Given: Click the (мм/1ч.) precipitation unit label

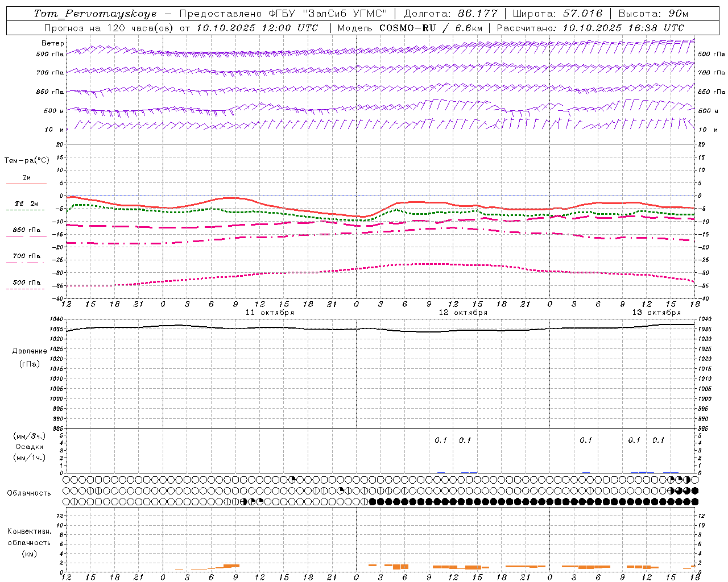Looking at the screenshot, I should [x=30, y=458].
